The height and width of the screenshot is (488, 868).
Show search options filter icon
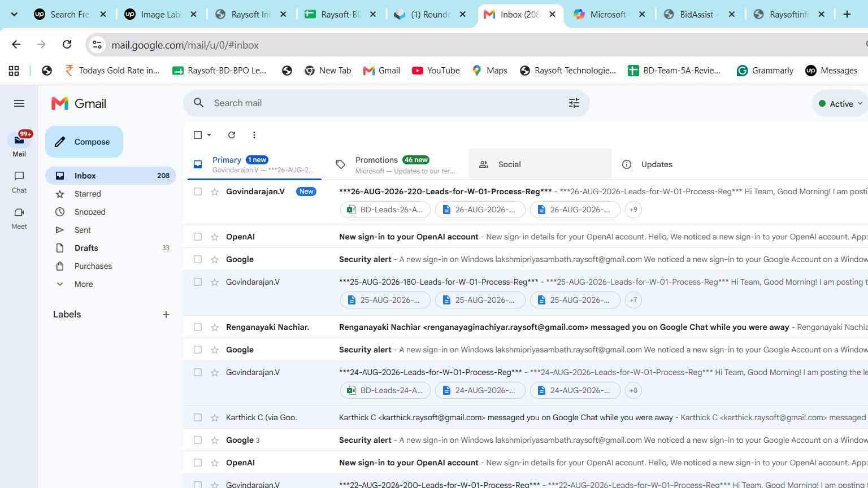(x=574, y=103)
